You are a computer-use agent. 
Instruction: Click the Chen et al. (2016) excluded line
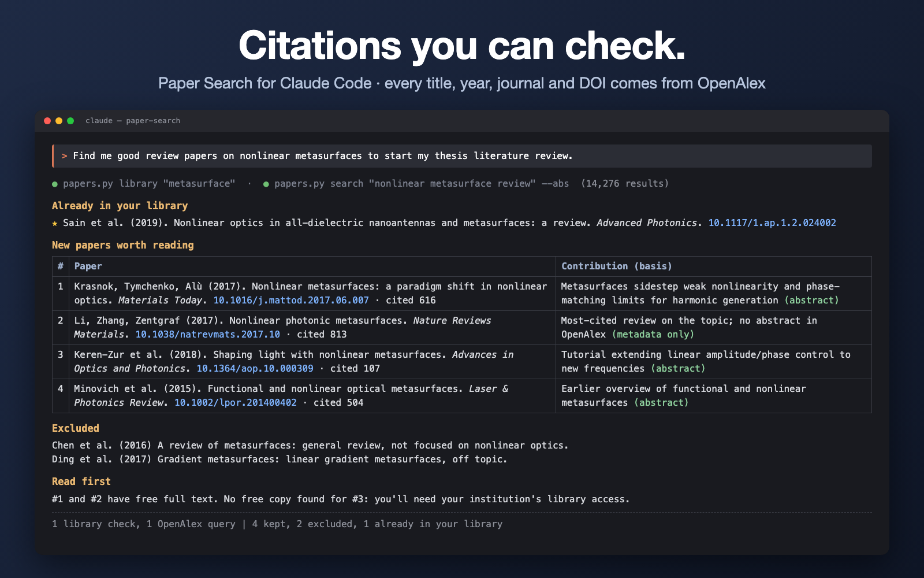pos(310,446)
